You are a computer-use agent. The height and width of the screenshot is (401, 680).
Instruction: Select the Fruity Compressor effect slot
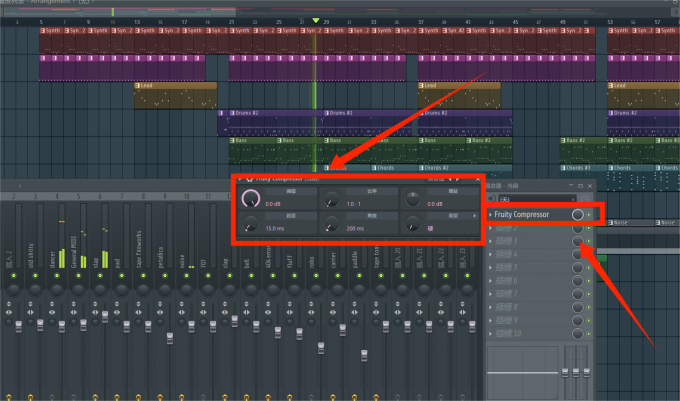pos(528,215)
